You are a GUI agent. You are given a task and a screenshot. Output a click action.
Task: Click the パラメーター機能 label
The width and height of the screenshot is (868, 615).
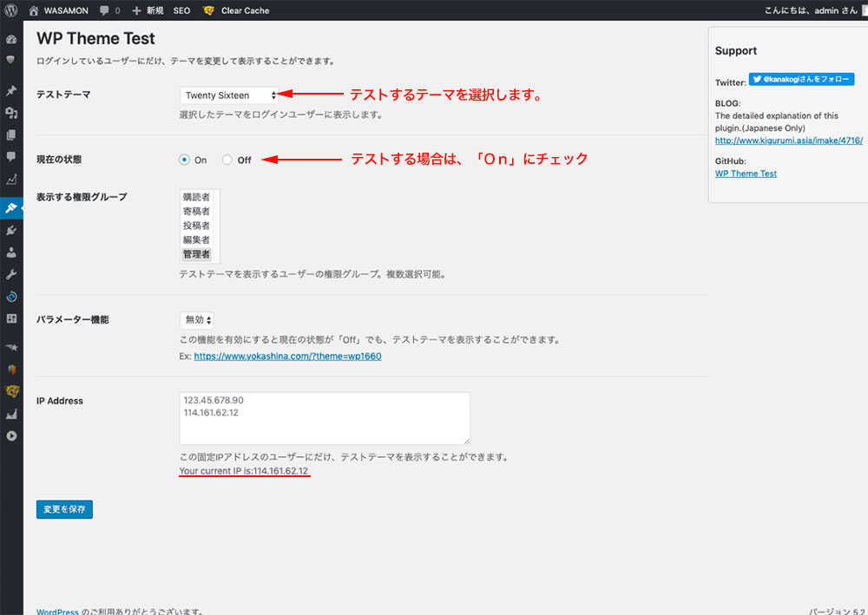point(73,320)
